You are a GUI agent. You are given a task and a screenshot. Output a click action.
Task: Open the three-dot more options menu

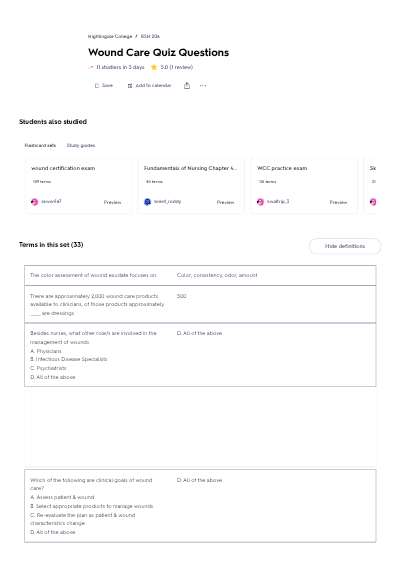[203, 86]
